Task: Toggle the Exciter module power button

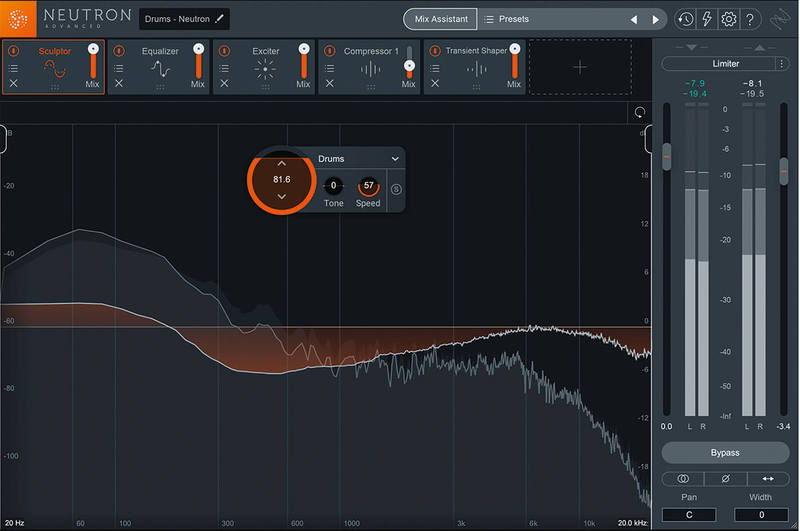Action: point(224,51)
